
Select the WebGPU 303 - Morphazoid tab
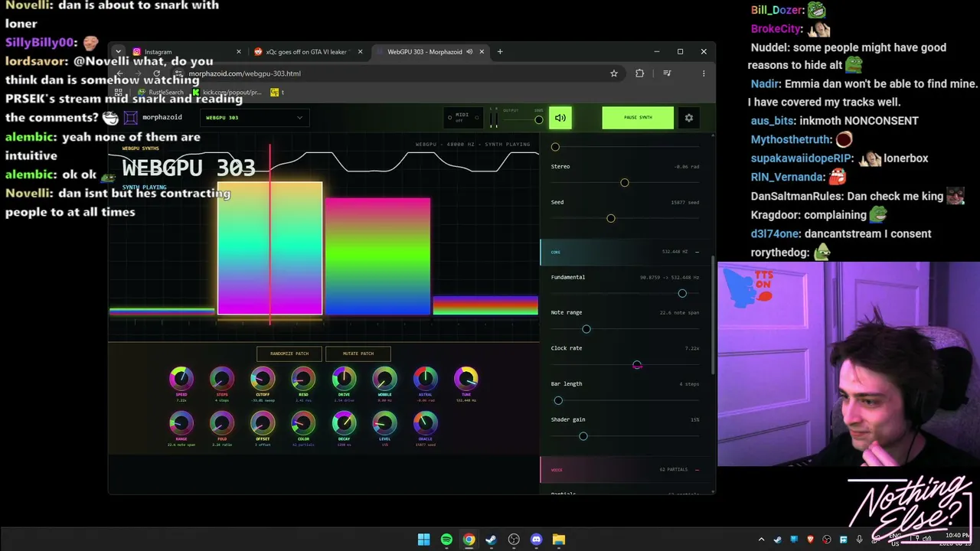430,51
